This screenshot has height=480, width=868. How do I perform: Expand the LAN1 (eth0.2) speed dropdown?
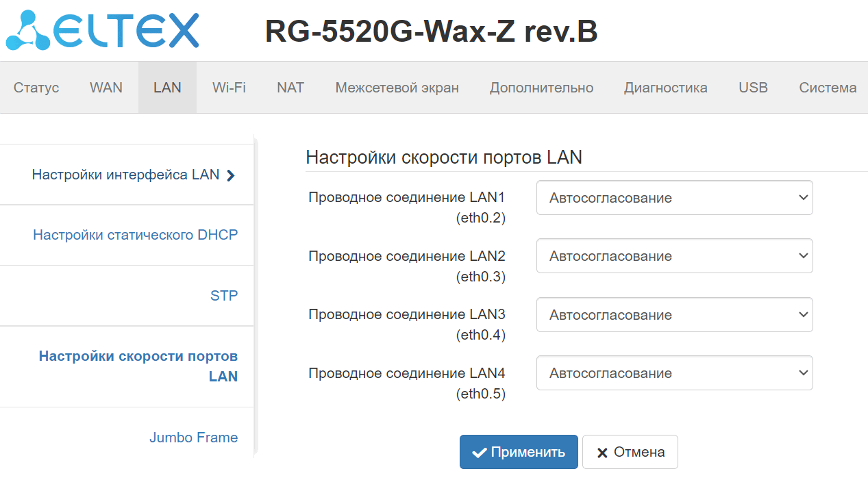674,198
